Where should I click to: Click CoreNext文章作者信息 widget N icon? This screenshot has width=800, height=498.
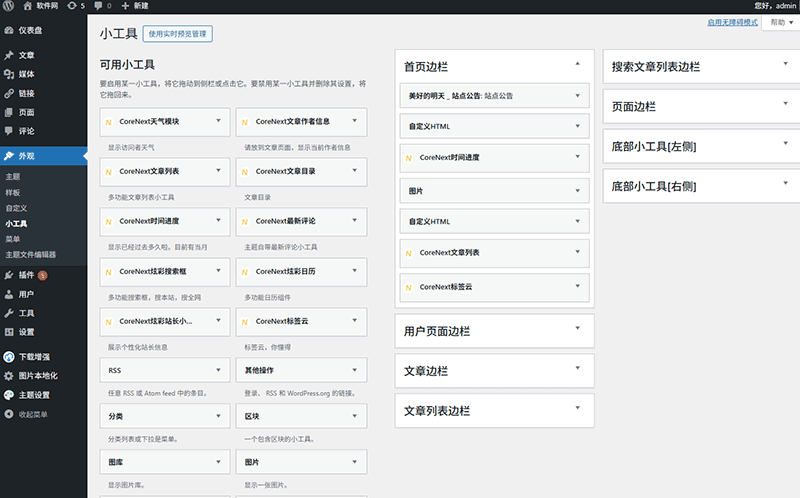pos(245,122)
